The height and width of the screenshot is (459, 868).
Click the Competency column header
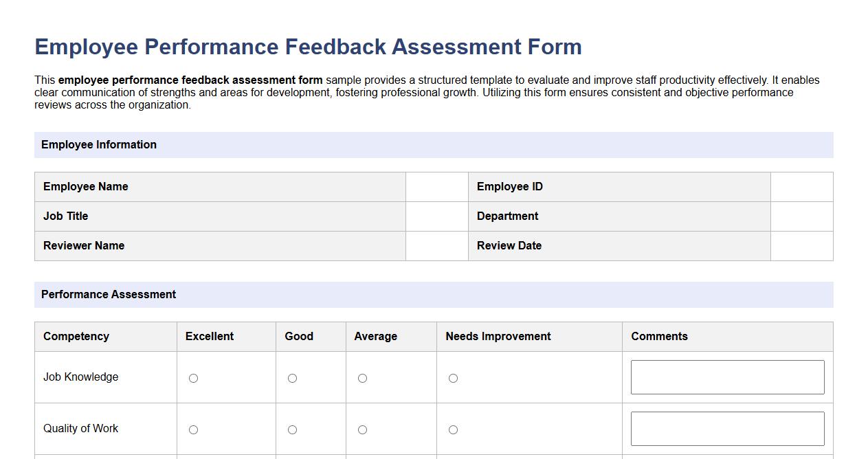[x=76, y=337]
